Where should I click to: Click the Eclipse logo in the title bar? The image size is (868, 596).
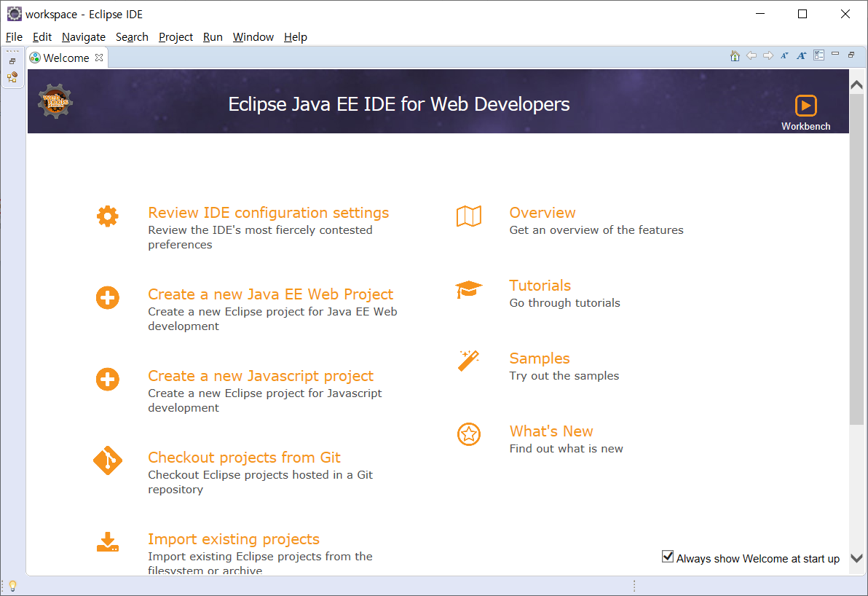click(x=15, y=14)
